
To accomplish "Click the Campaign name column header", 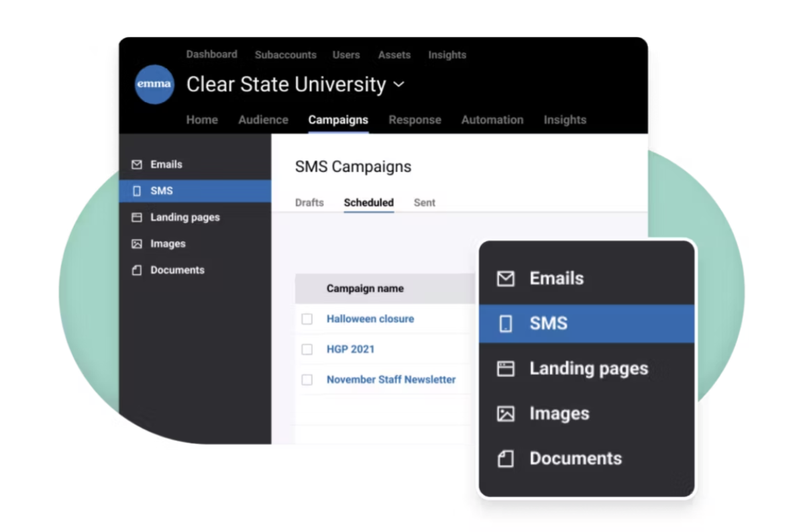I will [x=365, y=289].
